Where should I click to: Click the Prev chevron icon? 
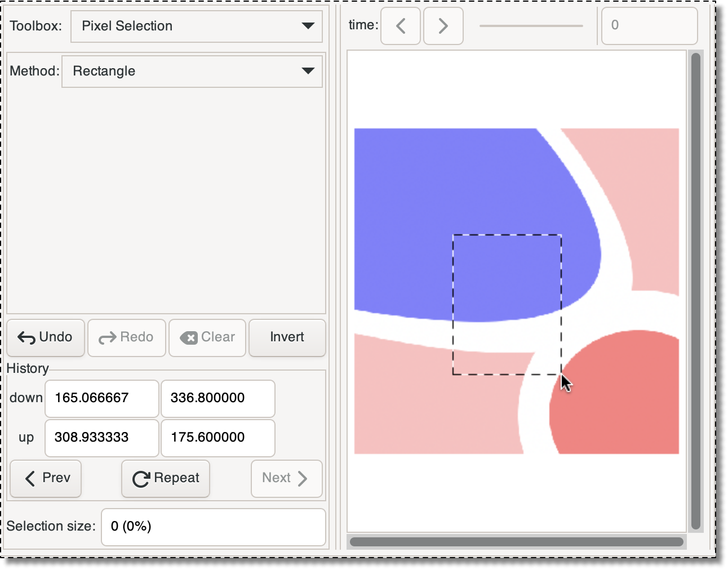click(x=31, y=478)
